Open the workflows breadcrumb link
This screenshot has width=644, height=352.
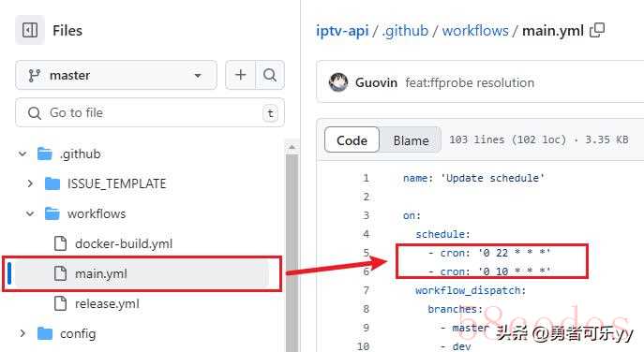[475, 31]
